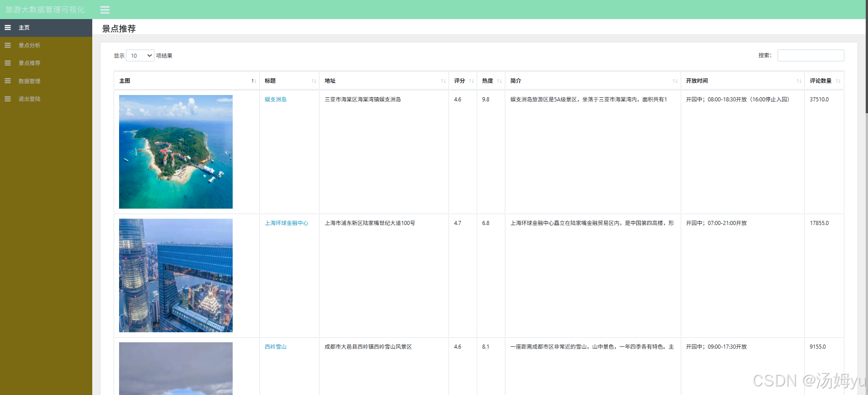Image resolution: width=868 pixels, height=395 pixels.
Task: Sort table by 评论数量 column arrows
Action: tap(838, 81)
